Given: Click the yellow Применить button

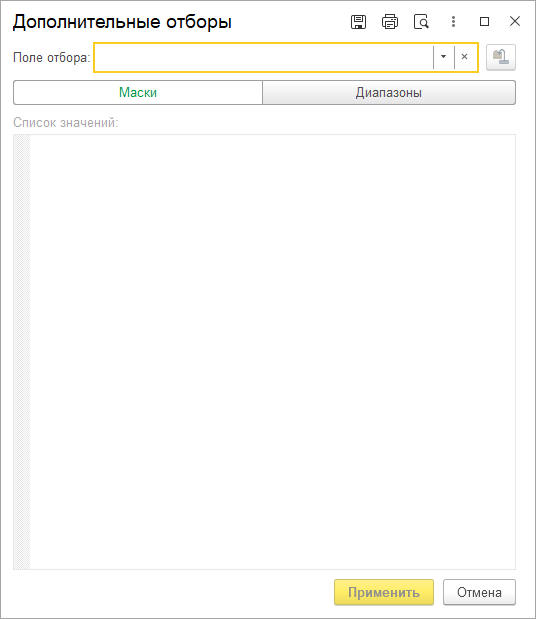Looking at the screenshot, I should coord(384,592).
